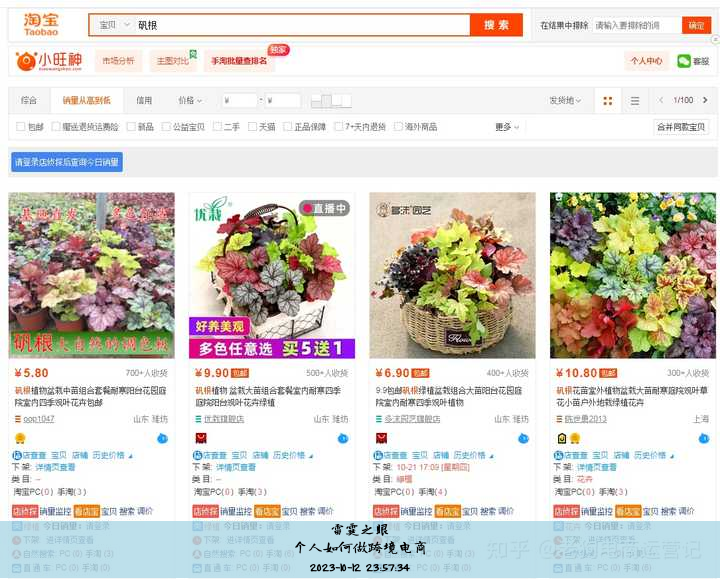Check the 天猫 filter checkbox
Viewport: 720px width, 579px height.
(252, 127)
